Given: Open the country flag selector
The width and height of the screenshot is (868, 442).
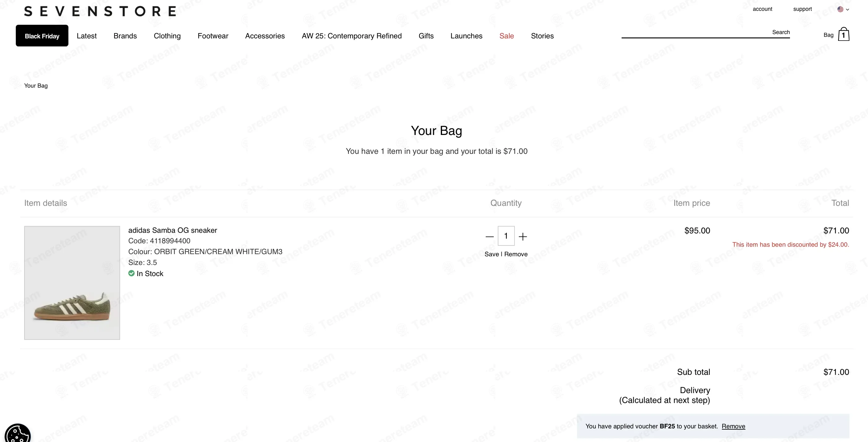Looking at the screenshot, I should pyautogui.click(x=843, y=9).
